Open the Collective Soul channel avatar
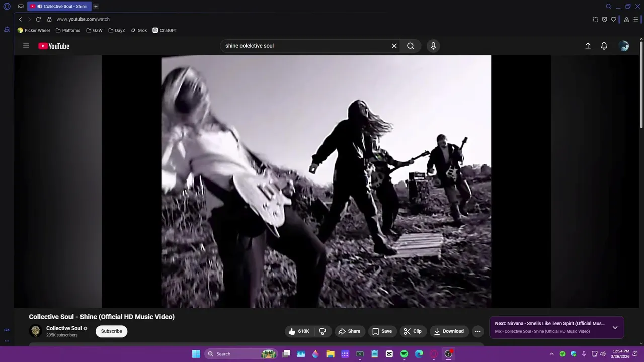 [x=36, y=331]
